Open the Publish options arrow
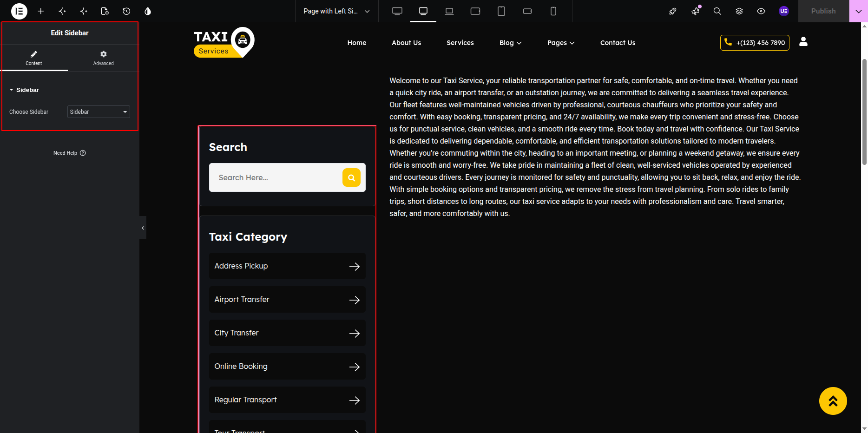868x433 pixels. tap(858, 11)
